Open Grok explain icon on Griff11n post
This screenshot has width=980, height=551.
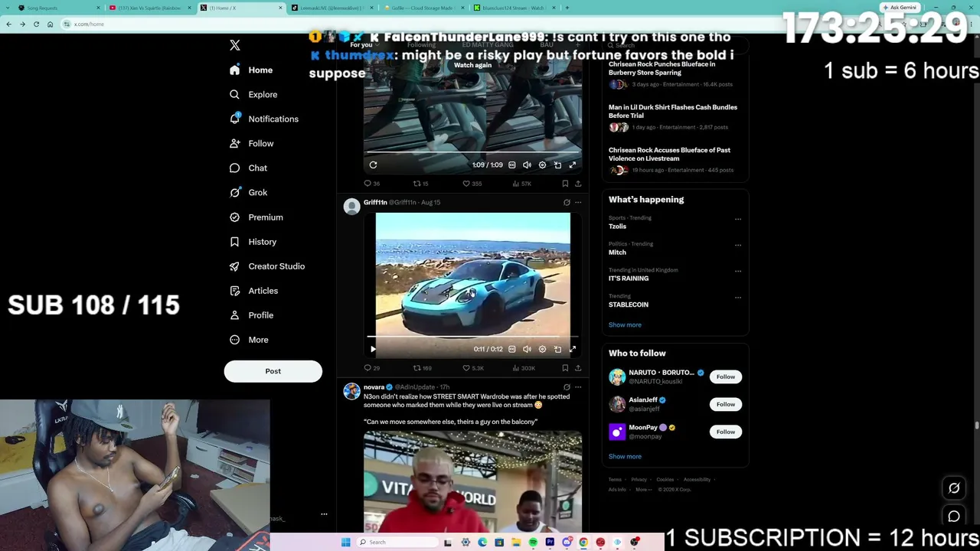pyautogui.click(x=567, y=202)
